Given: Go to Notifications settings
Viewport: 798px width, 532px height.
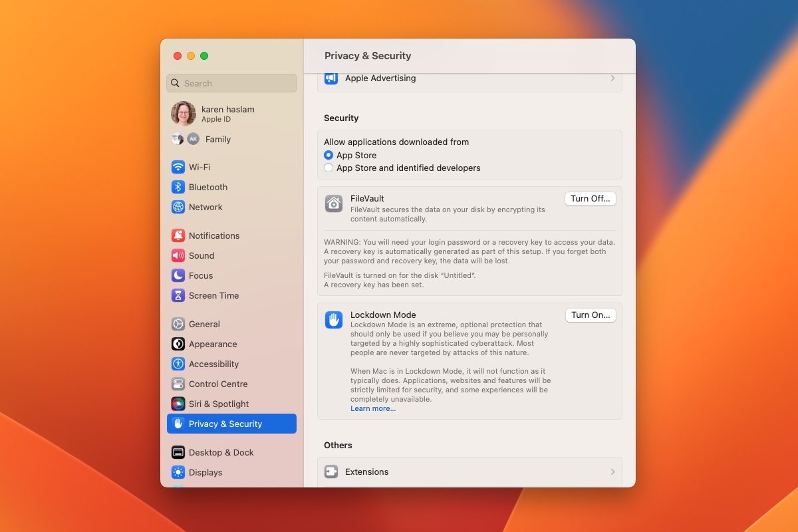Looking at the screenshot, I should pyautogui.click(x=231, y=235).
